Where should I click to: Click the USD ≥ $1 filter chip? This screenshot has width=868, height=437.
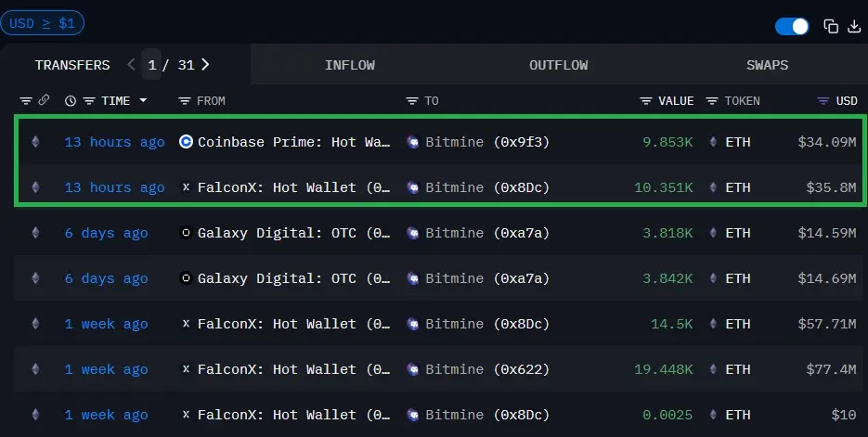point(42,23)
